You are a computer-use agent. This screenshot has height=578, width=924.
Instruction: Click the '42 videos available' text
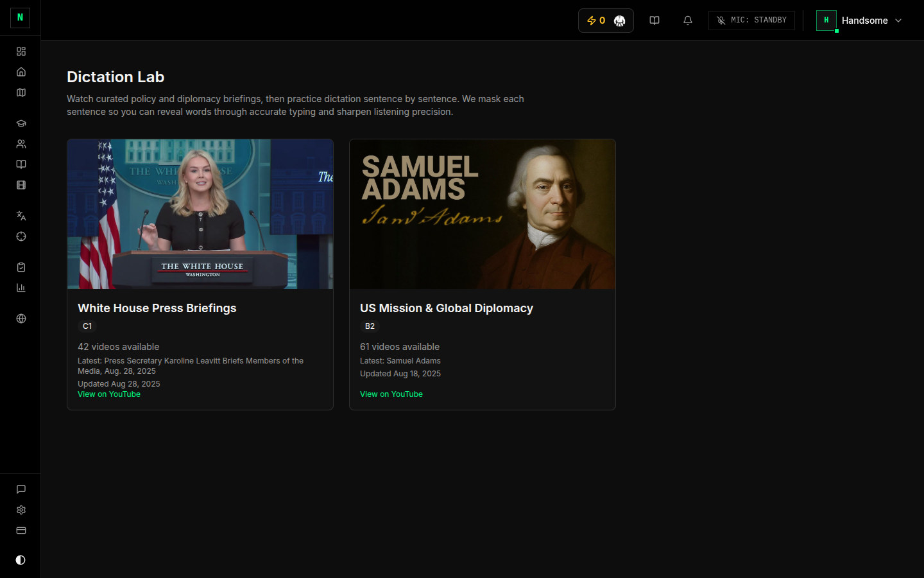pyautogui.click(x=119, y=347)
